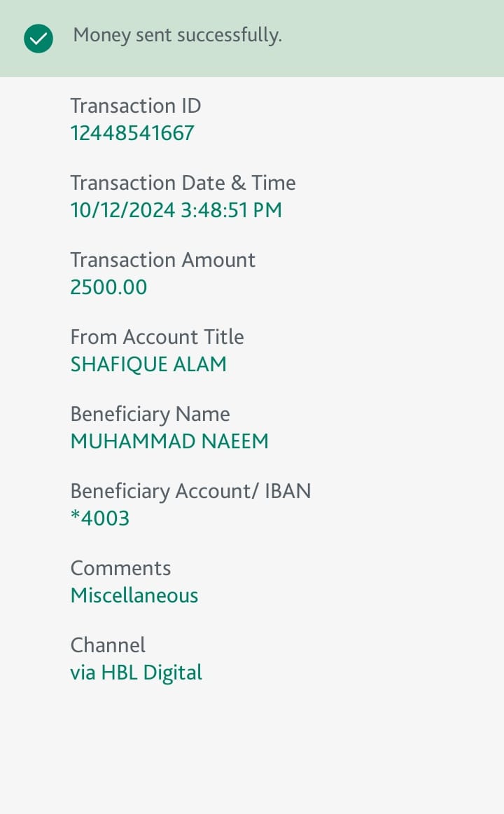The width and height of the screenshot is (504, 814).
Task: Tap the time 3:48:51 PM
Action: pyautogui.click(x=231, y=210)
